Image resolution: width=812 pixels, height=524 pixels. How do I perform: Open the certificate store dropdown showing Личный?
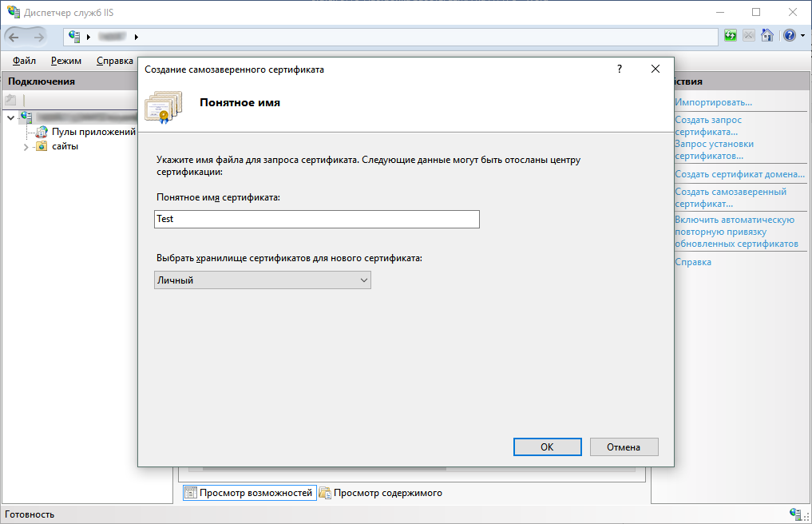(262, 280)
